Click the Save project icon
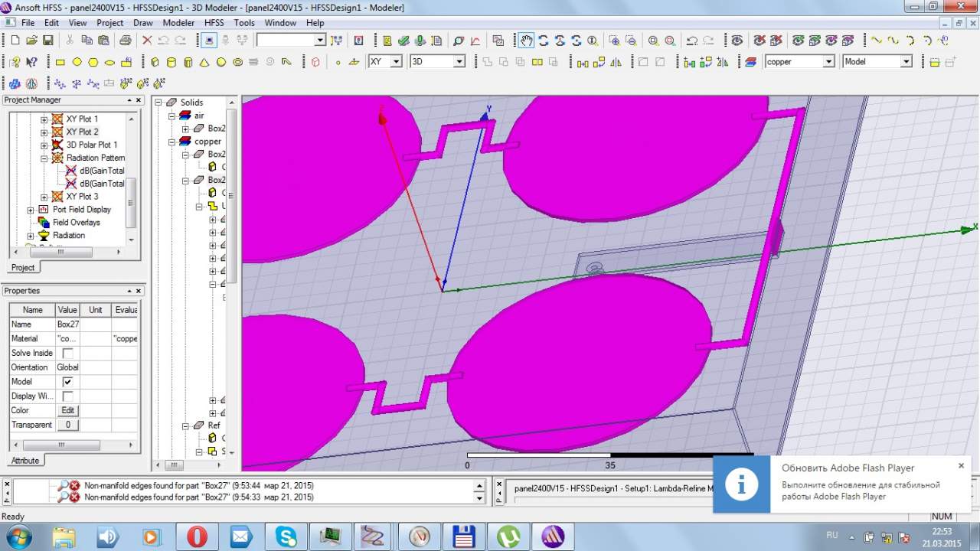This screenshot has height=551, width=980. point(47,41)
